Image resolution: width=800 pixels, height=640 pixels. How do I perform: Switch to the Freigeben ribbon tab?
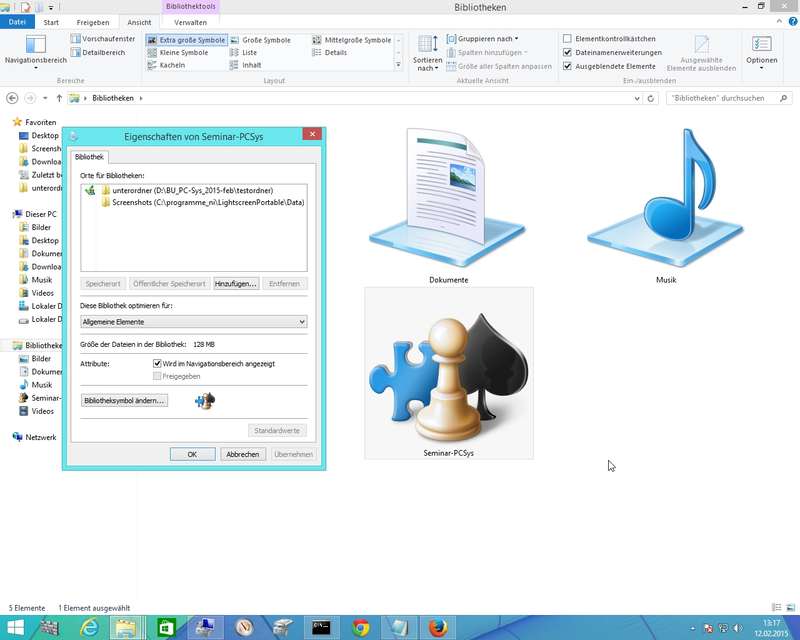(93, 22)
